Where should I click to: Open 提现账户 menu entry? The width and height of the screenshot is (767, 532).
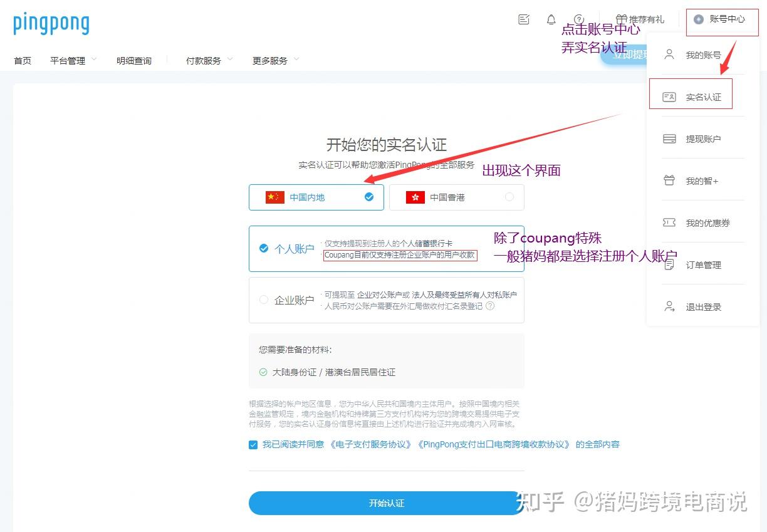pos(703,139)
